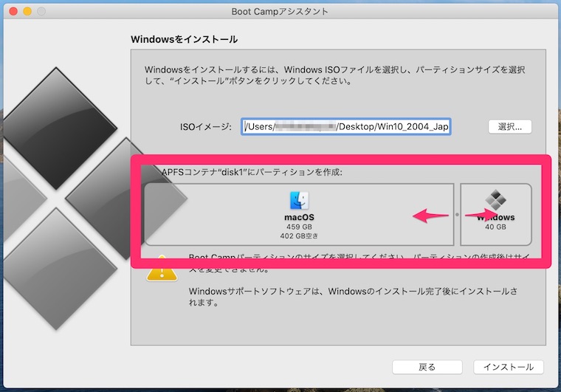The height and width of the screenshot is (392, 561).
Task: Click the macOS 459 GB size text
Action: [x=299, y=227]
